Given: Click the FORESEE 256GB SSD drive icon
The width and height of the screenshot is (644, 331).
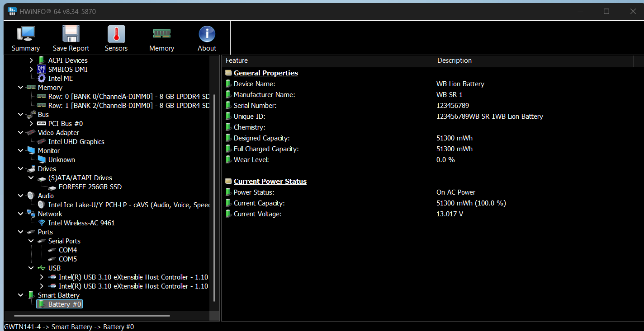Looking at the screenshot, I should 52,187.
